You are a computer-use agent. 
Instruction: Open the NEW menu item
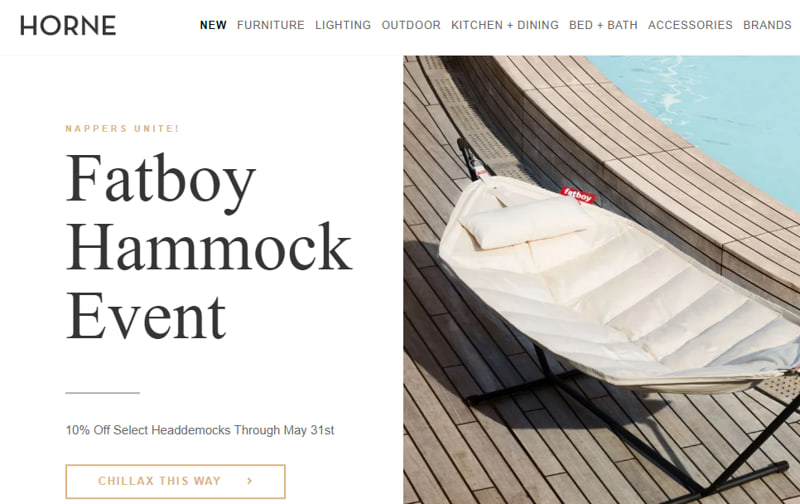tap(213, 25)
